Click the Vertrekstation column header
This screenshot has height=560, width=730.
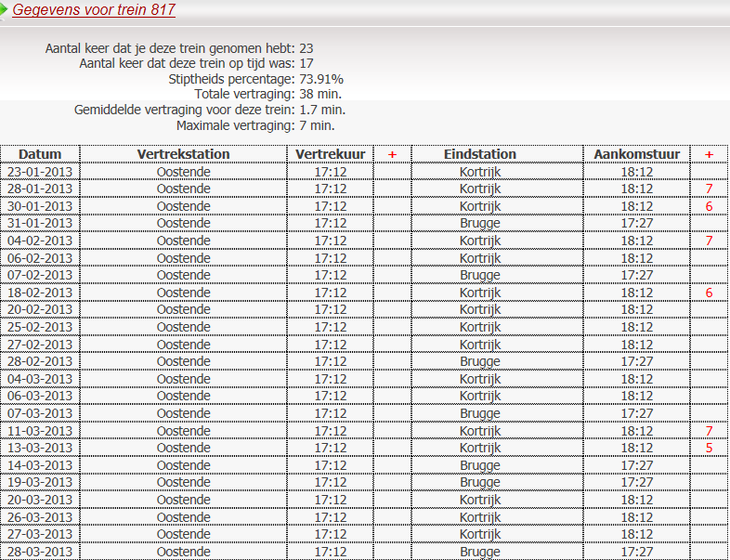tap(184, 154)
